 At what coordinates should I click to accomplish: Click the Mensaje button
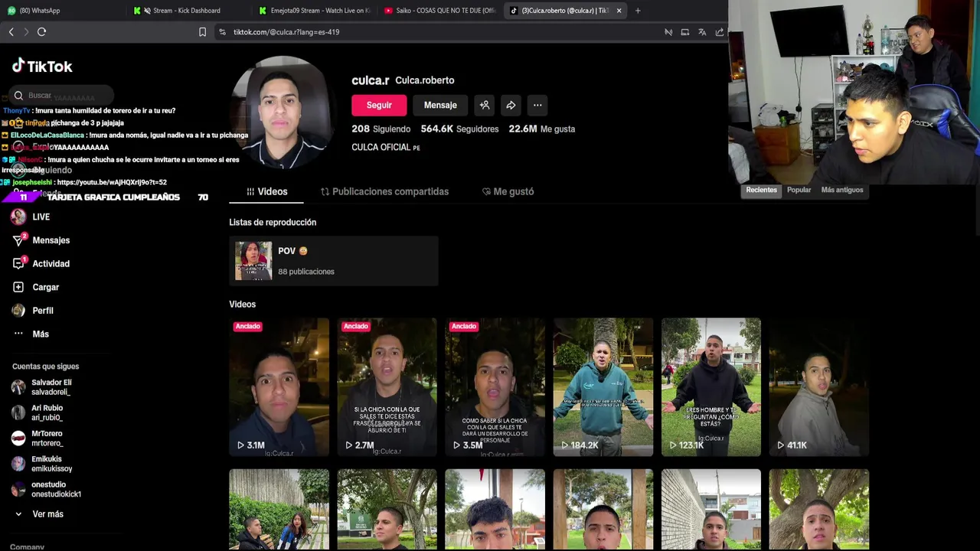point(440,106)
